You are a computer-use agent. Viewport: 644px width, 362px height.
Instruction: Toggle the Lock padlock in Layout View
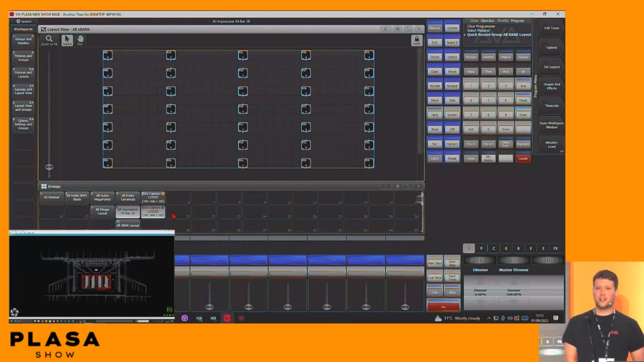(x=416, y=41)
